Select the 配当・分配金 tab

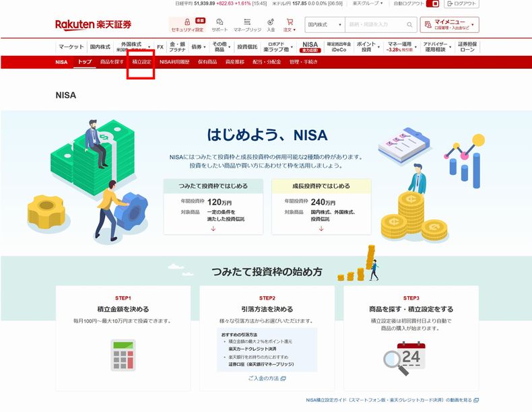[267, 62]
